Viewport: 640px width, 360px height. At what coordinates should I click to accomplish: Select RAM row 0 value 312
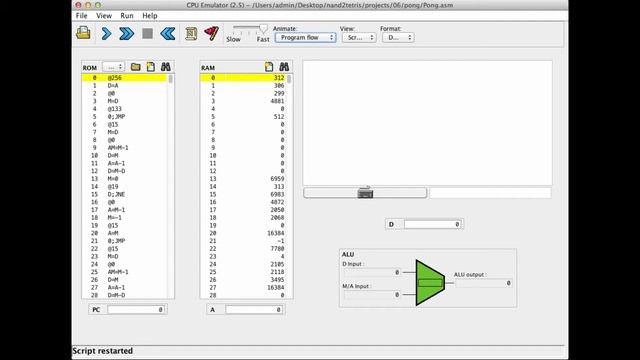(x=243, y=78)
